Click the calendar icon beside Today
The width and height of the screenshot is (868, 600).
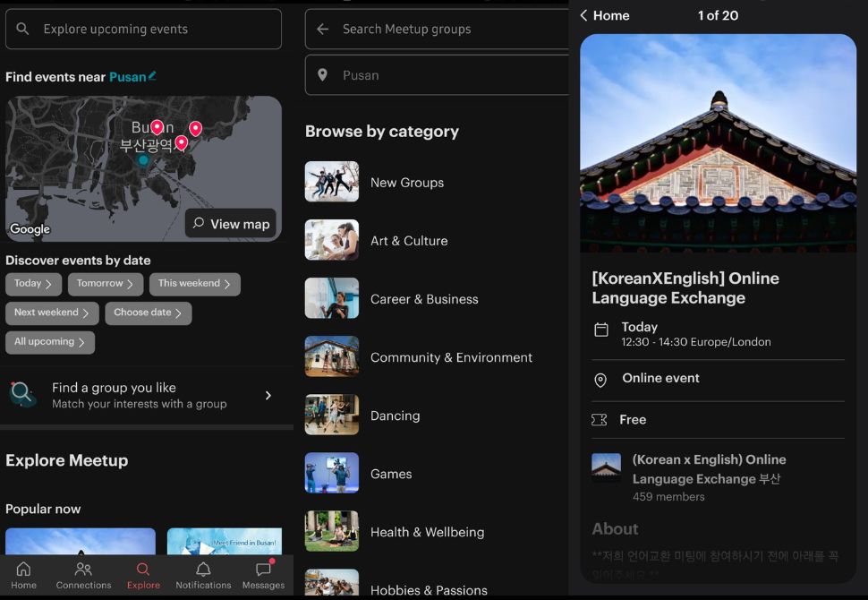coord(601,330)
